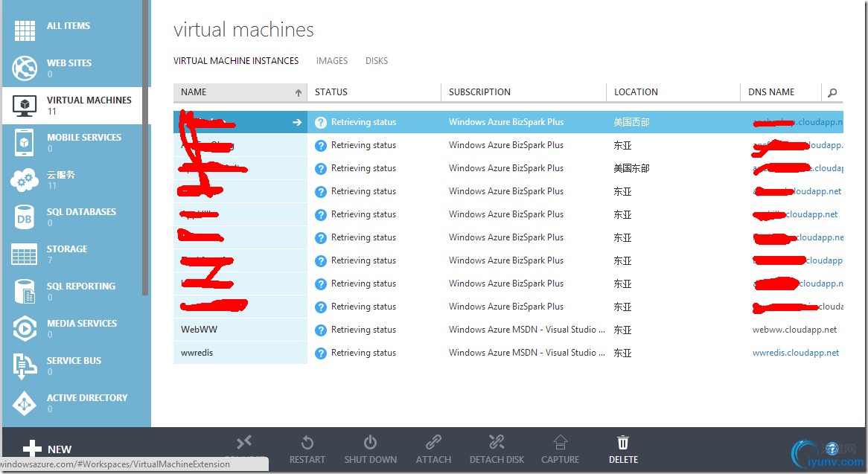Select Virtual Machines monitor icon

click(25, 105)
